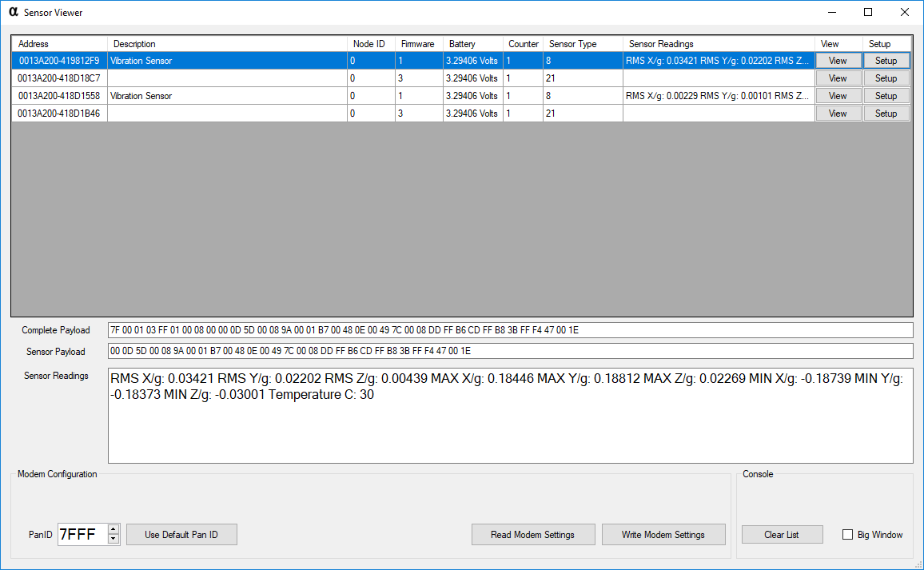Click Vibration Sensor description in highlighted row
The image size is (924, 570).
click(x=228, y=61)
